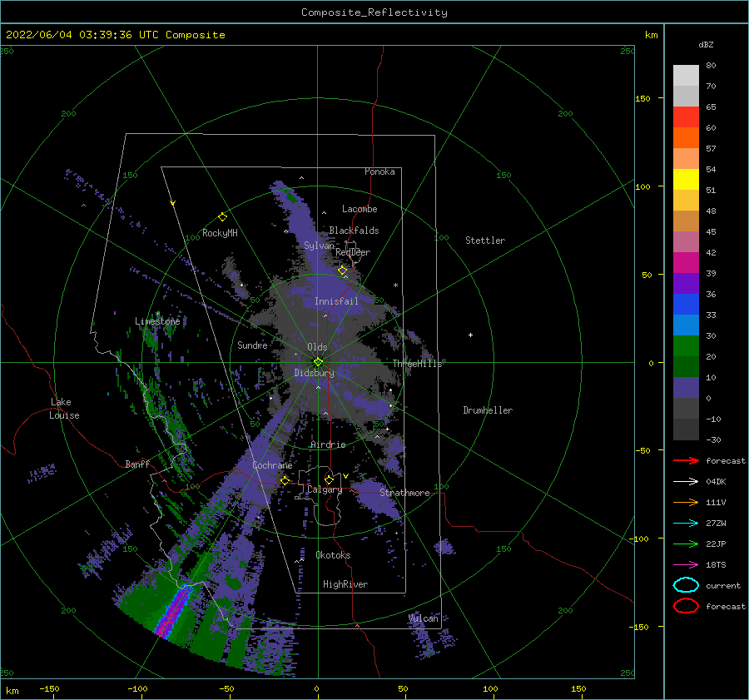Click the HighRiver label
Image resolution: width=749 pixels, height=700 pixels.
click(x=345, y=584)
